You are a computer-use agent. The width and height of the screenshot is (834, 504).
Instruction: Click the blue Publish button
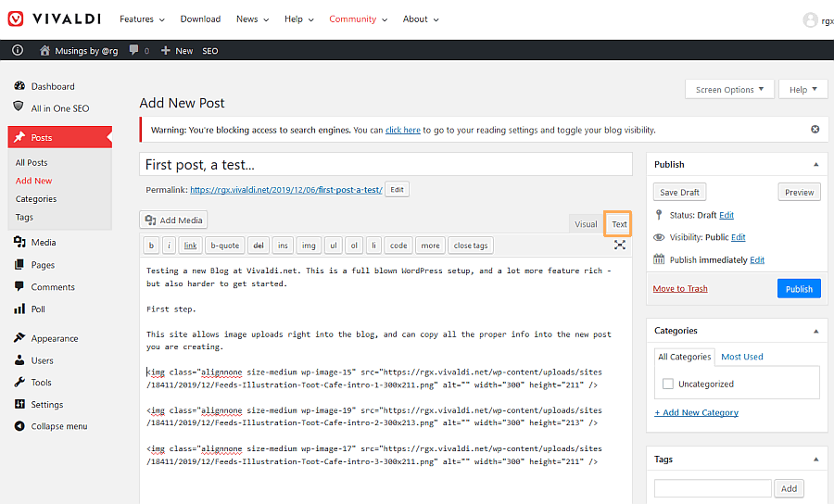click(798, 288)
